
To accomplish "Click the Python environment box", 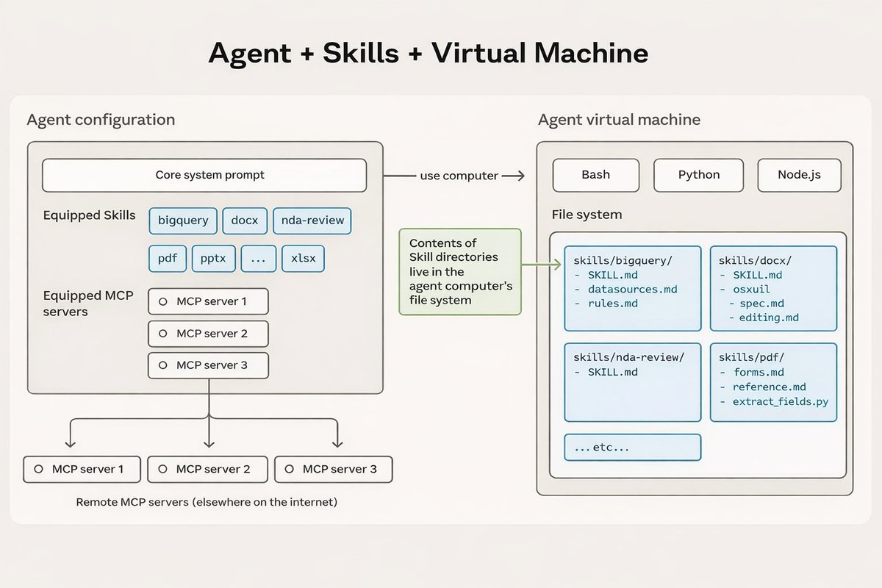I will (x=698, y=175).
